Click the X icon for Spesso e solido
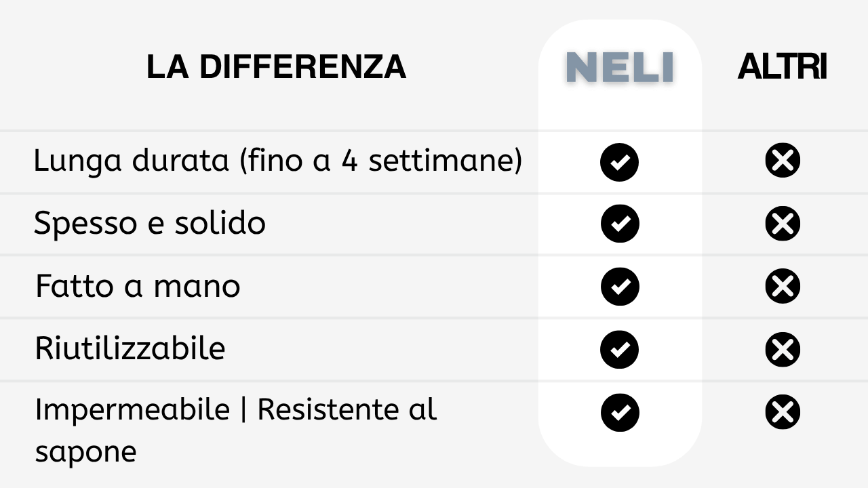 [783, 224]
